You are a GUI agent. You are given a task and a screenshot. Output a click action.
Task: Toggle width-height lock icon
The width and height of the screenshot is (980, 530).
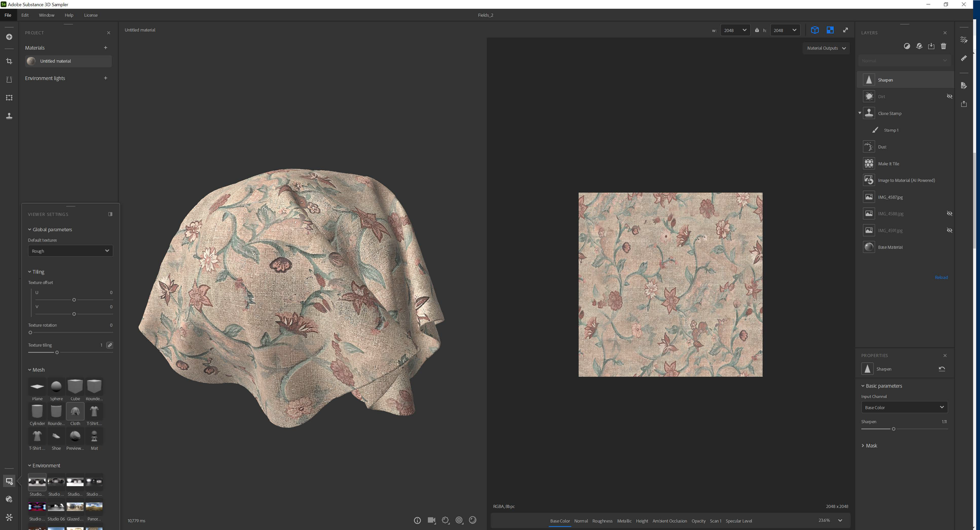(757, 30)
